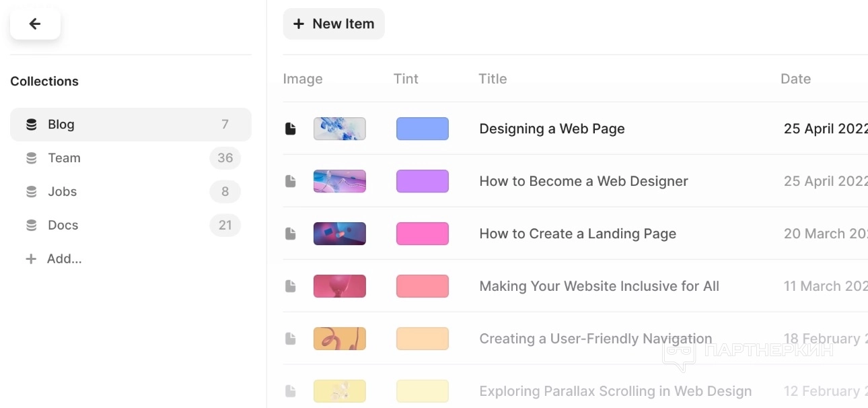Click document icon for How to Create a Landing Page

pyautogui.click(x=291, y=234)
